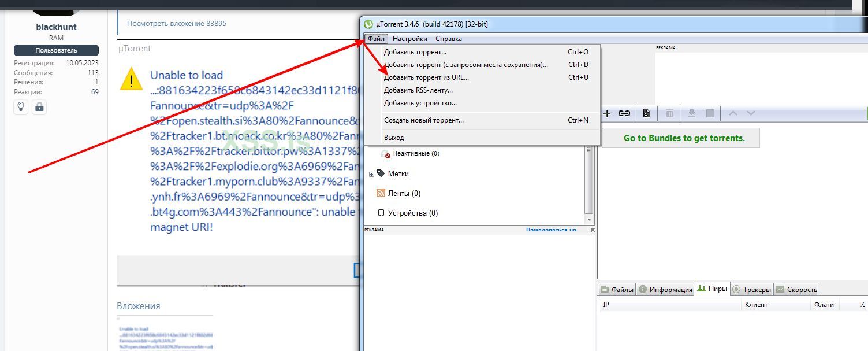Click the registration date 10.05.2023
Image resolution: width=868 pixels, height=351 pixels.
click(82, 62)
